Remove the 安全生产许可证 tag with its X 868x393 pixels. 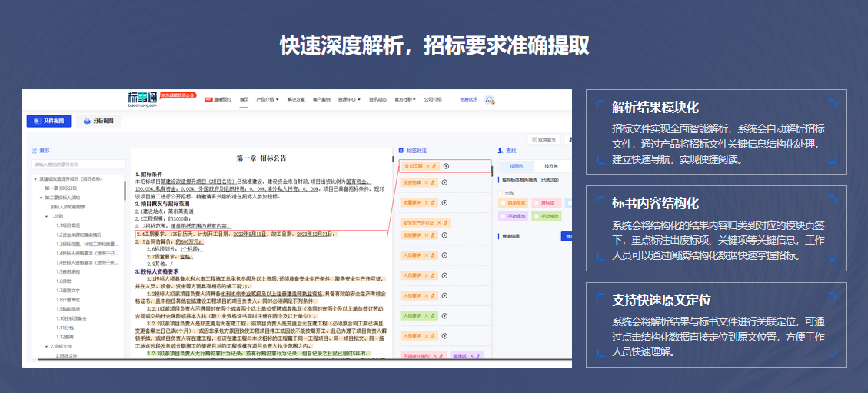tap(438, 222)
